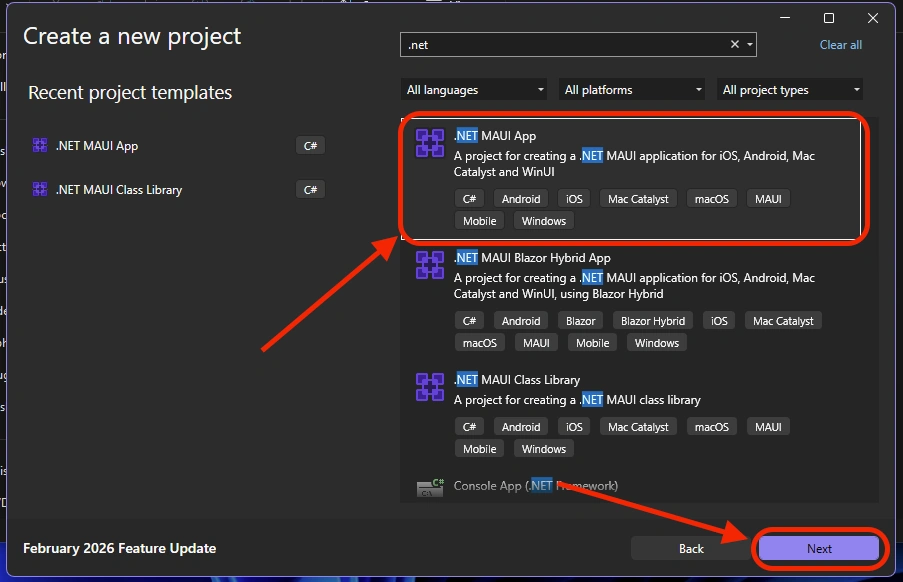Click the C# tag under .NET MAUI App
Image resolution: width=903 pixels, height=582 pixels.
469,199
